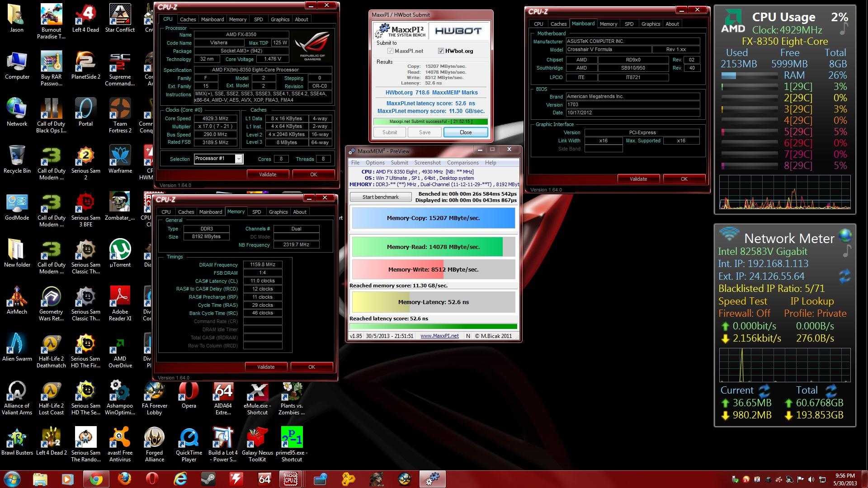This screenshot has height=488, width=868.
Task: Click the Memory-Latency result bar
Action: click(433, 302)
